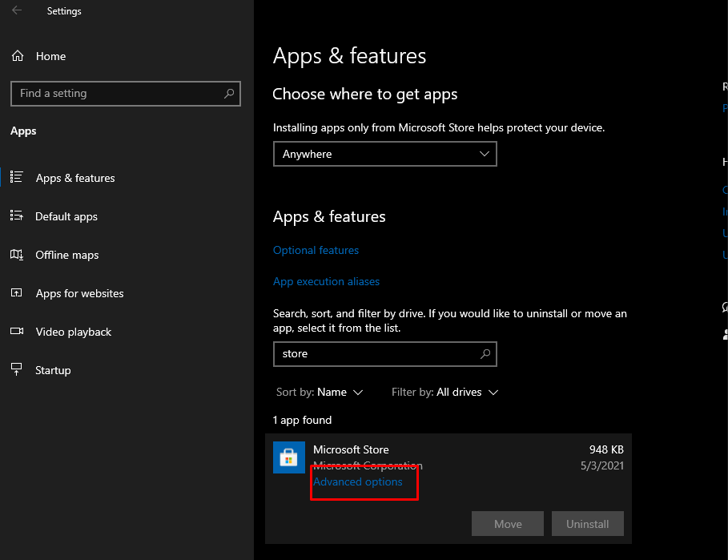Click the Startup sidebar icon
The width and height of the screenshot is (728, 560).
(17, 369)
